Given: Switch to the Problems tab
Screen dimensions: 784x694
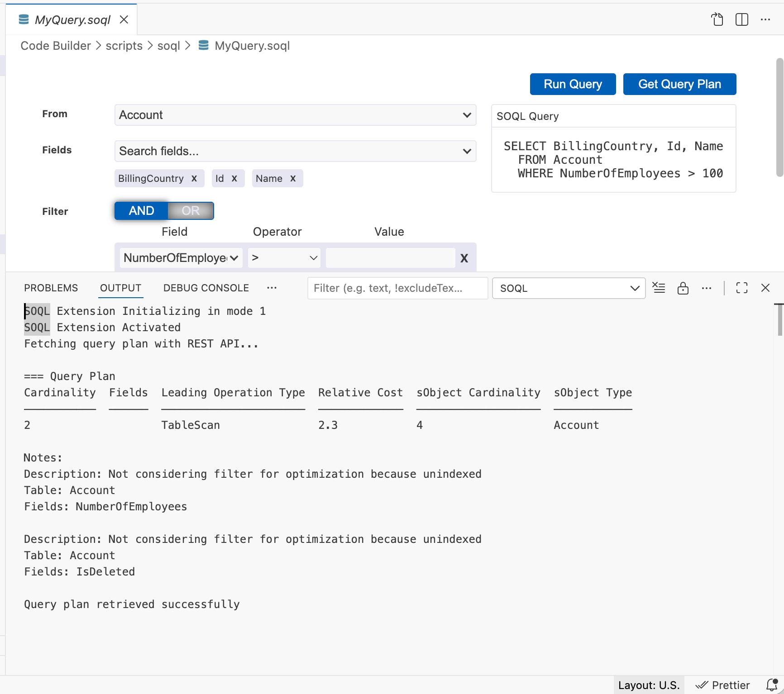Looking at the screenshot, I should (51, 288).
